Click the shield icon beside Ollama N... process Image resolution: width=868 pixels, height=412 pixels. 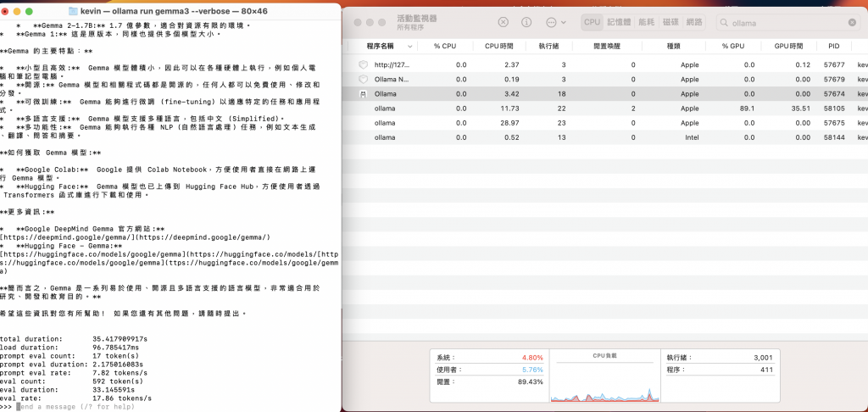tap(363, 79)
